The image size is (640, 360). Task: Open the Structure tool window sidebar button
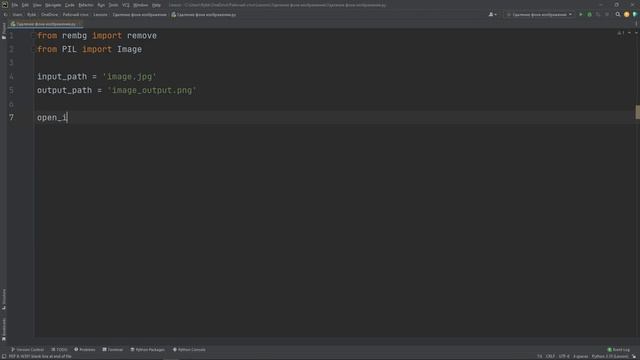coord(4,299)
